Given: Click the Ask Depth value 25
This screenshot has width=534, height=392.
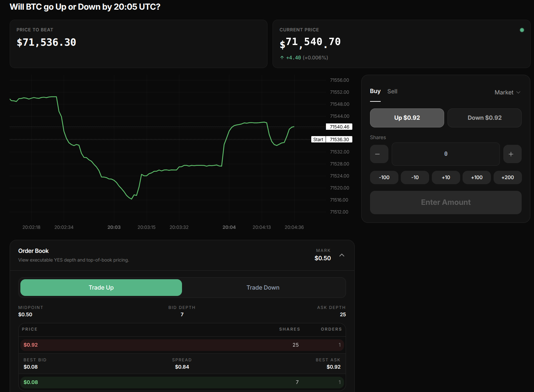Looking at the screenshot, I should (343, 315).
